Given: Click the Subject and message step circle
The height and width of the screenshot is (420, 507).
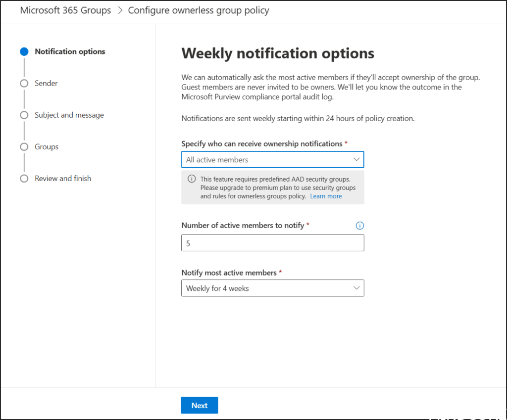Looking at the screenshot, I should click(24, 115).
